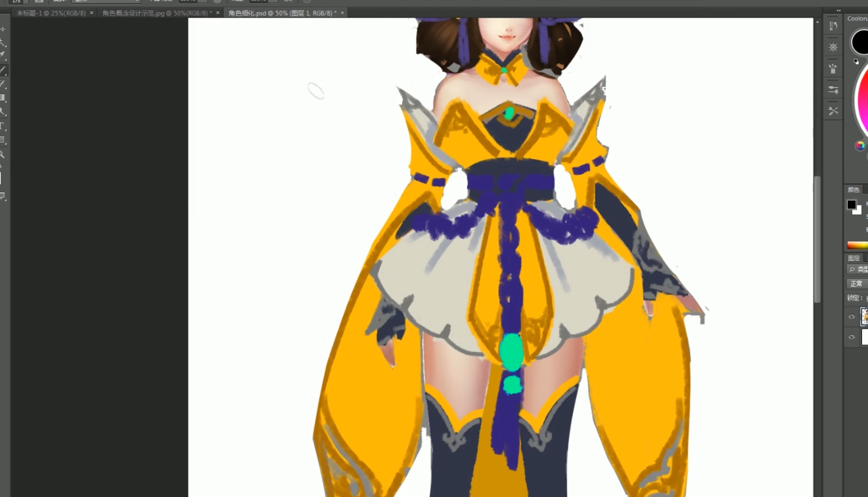Click the Coolorus colour wheel mode icon
The image size is (868, 497).
(859, 146)
